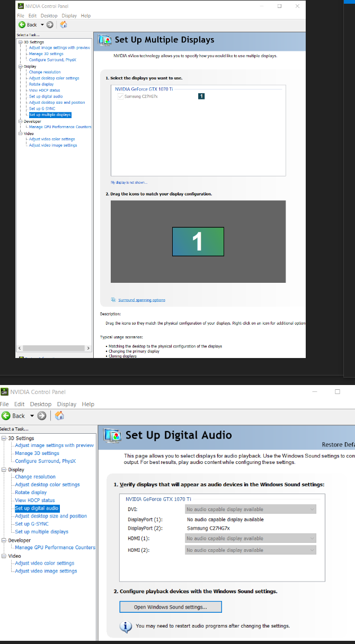Click Home icon in Multiple Displays window toolbar
Image resolution: width=355 pixels, height=644 pixels.
[64, 24]
